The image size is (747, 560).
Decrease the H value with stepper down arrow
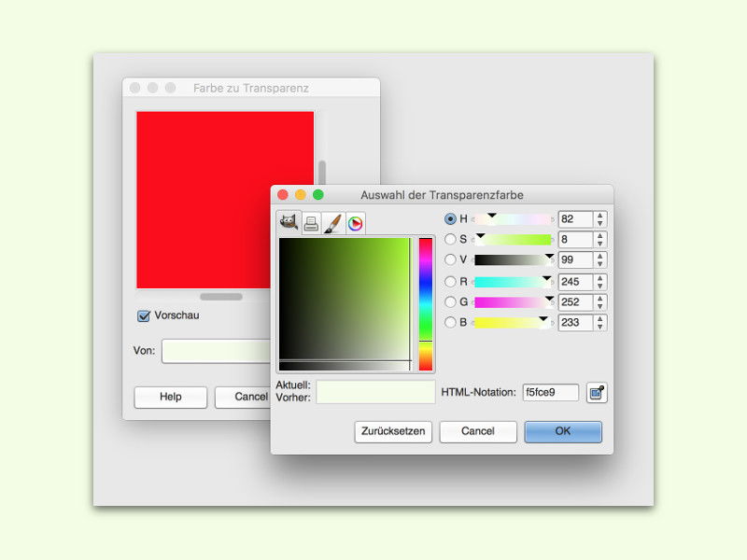pos(600,223)
